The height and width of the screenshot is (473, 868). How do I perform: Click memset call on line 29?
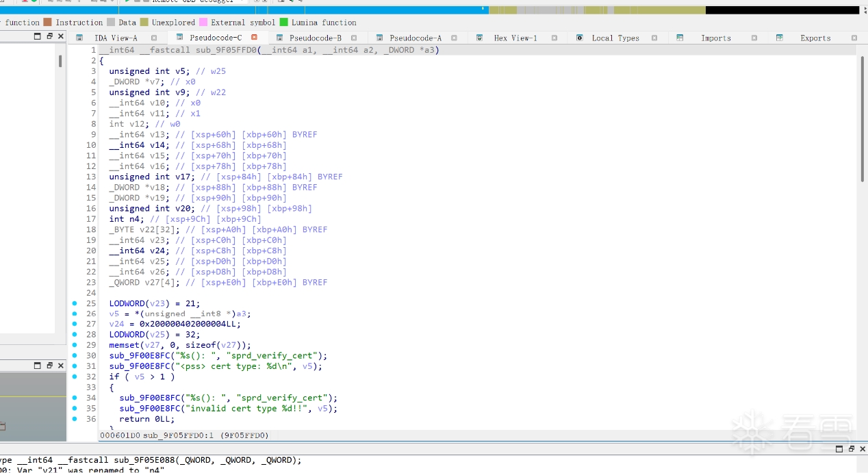click(125, 346)
